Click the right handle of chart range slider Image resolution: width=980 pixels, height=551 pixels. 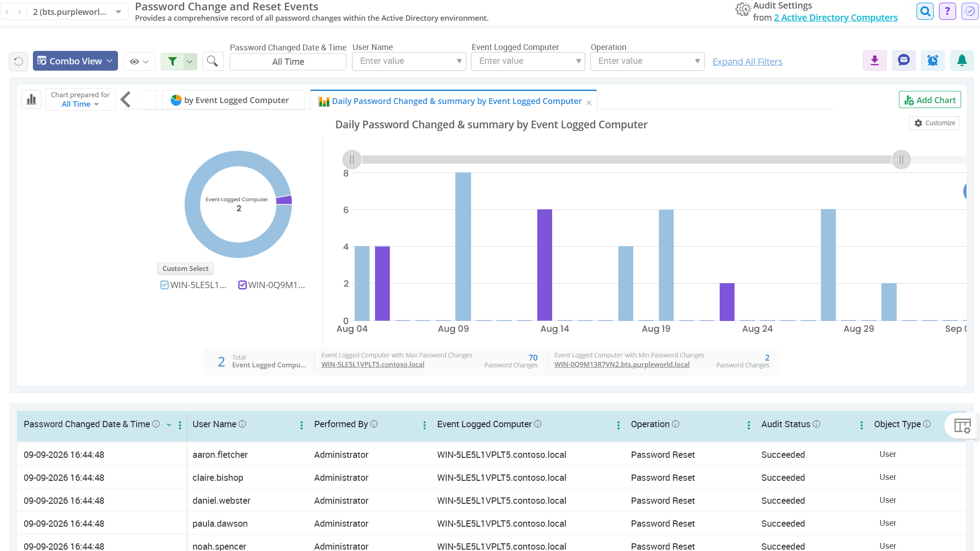[901, 159]
